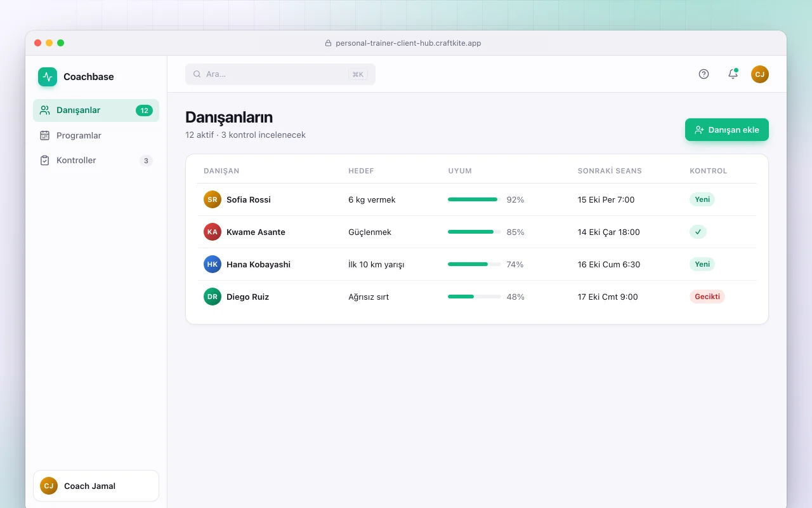Screen dimensions: 812x508
Task: Select the Kwame Asante name
Action: coord(256,232)
